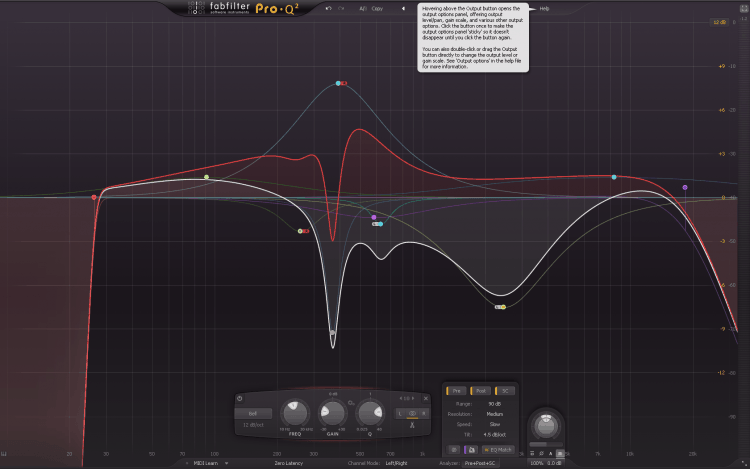Select the green band dot near 300 Hz
Image resolution: width=750 pixels, height=469 pixels.
coord(300,231)
